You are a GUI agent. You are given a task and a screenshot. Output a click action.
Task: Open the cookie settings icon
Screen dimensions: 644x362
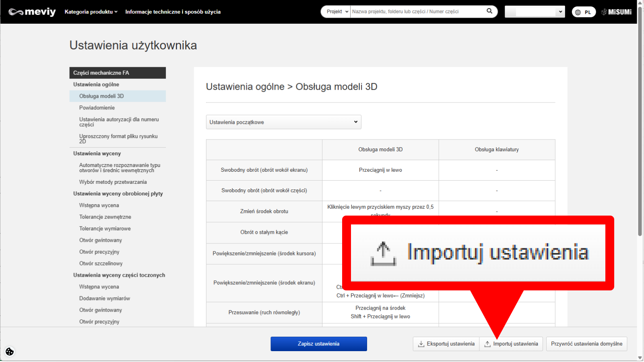pos(10,352)
